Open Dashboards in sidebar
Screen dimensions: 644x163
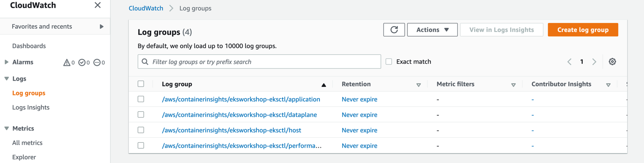[29, 46]
